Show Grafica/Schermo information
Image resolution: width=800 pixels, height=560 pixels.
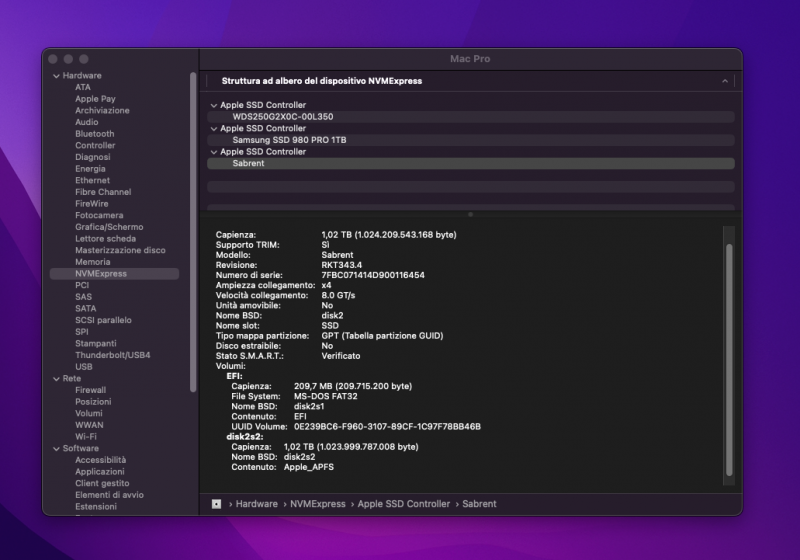pos(108,227)
